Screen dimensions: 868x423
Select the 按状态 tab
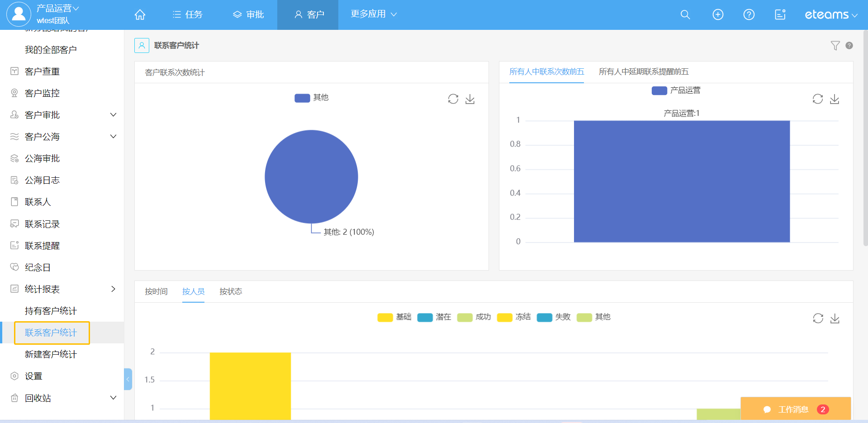[x=231, y=292]
